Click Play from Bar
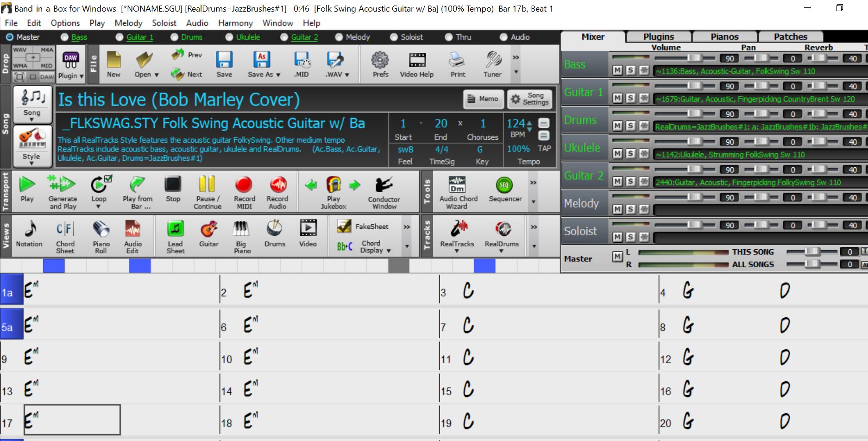The image size is (868, 441). [137, 192]
